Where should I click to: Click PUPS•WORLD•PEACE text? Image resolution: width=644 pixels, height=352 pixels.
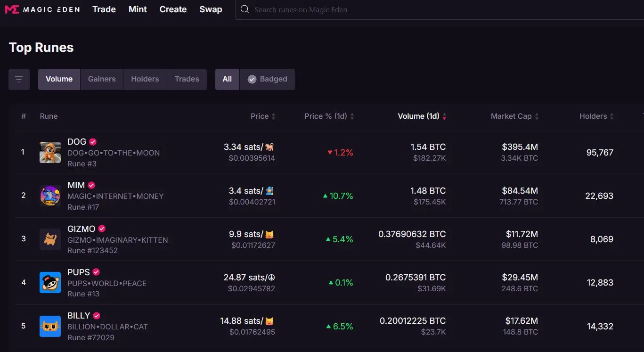[x=107, y=283]
